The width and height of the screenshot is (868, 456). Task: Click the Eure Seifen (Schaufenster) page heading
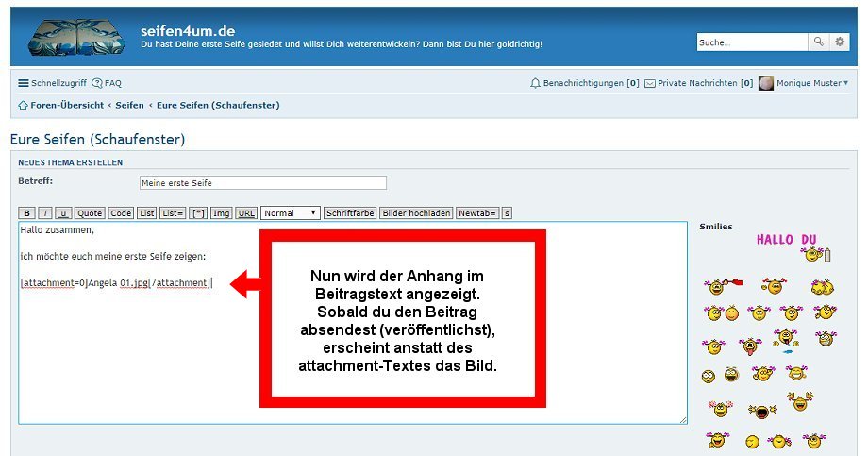click(97, 139)
